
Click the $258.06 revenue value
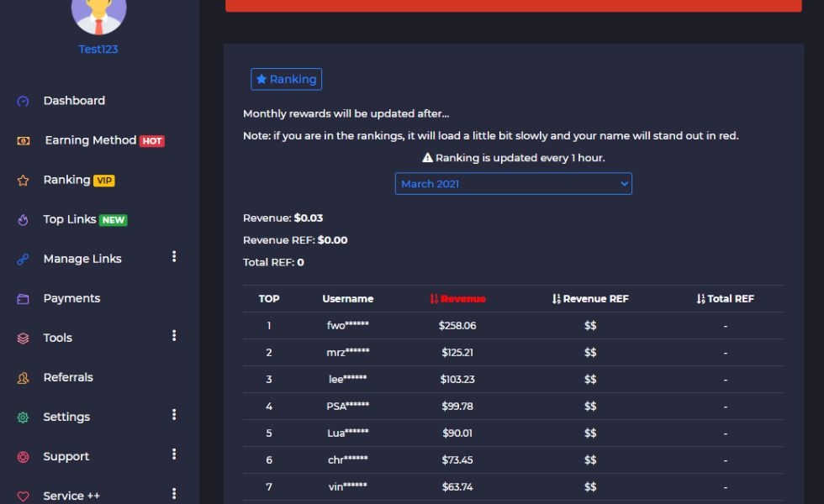457,326
